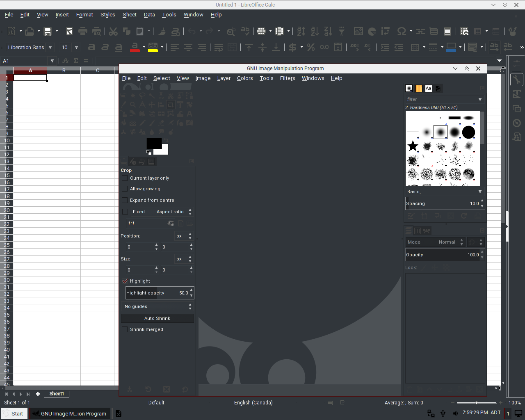Screen dimensions: 525x420
Task: Click the layer Opacity slider in GIMP
Action: tap(443, 255)
